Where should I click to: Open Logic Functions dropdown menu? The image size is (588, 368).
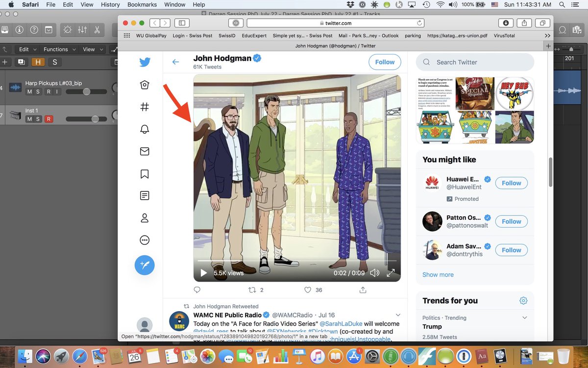(59, 49)
